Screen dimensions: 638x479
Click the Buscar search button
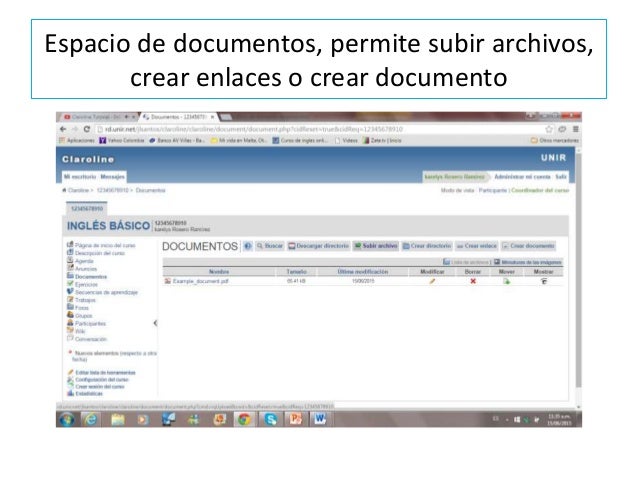pyautogui.click(x=270, y=246)
